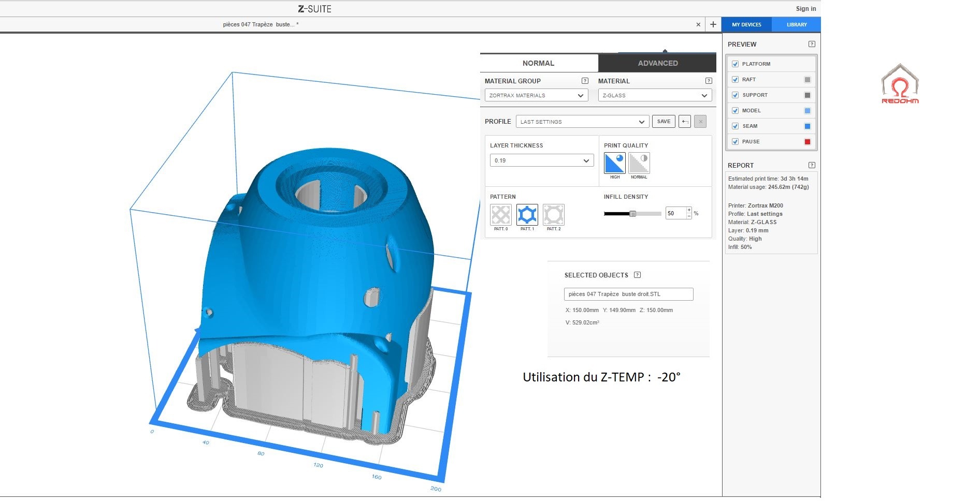Click the Model light blue color swatch
This screenshot has height=502, width=980.
[807, 111]
